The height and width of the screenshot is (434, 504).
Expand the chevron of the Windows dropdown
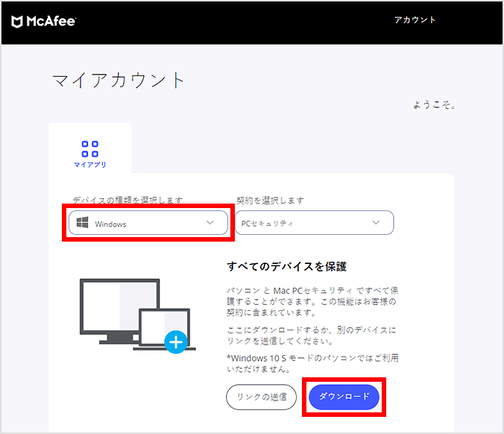click(x=210, y=222)
